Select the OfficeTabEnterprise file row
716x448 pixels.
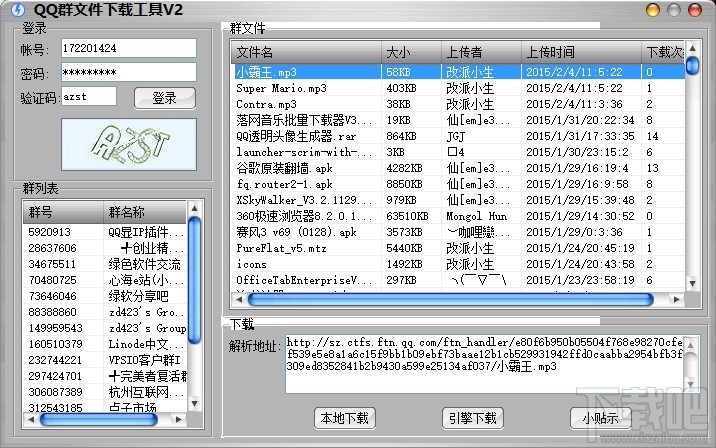pos(458,280)
